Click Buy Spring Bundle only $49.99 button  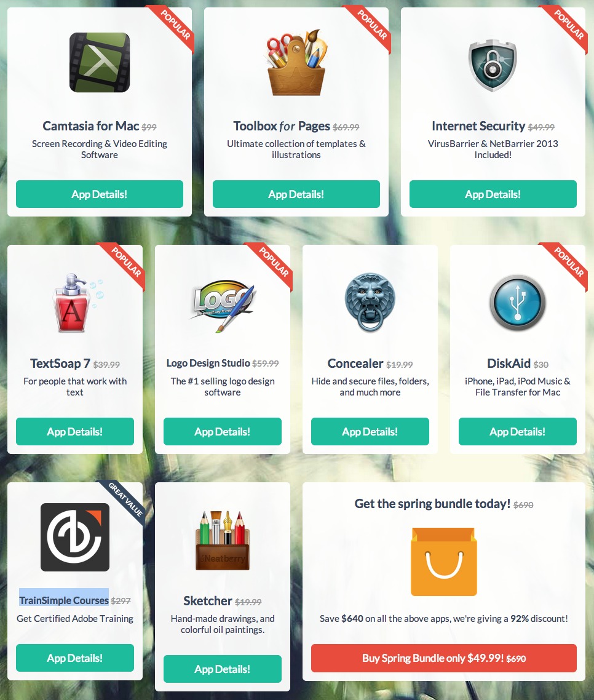443,658
